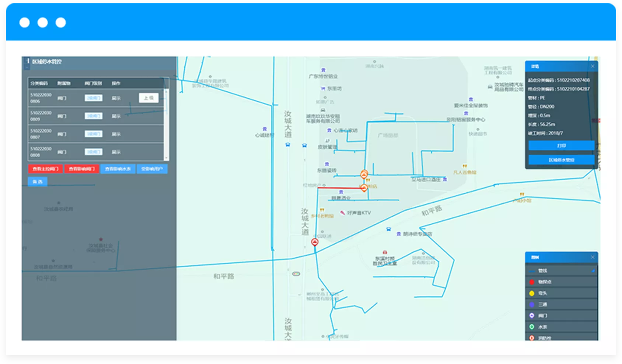Click the 阀门 legend marker icon

pos(532,315)
